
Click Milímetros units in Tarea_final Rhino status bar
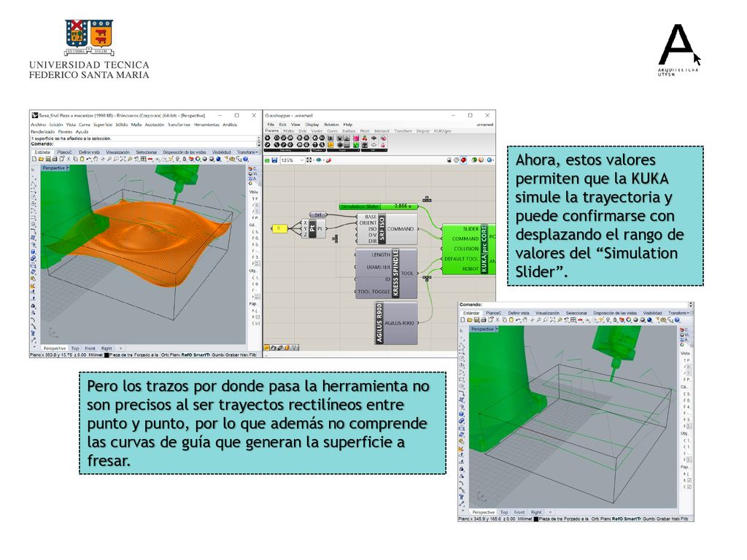point(96,355)
